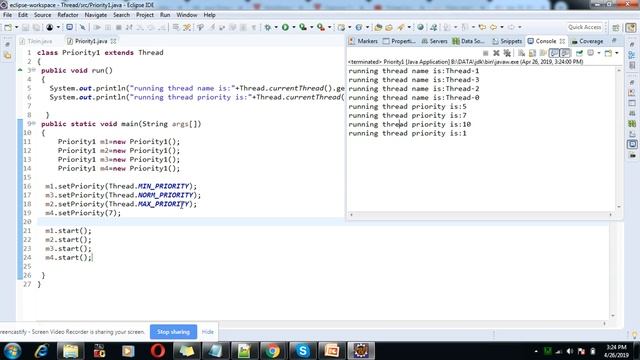Screen dimensions: 640x360
Task: Toggle Scroll Lock in console toolbar
Action: pos(532,53)
